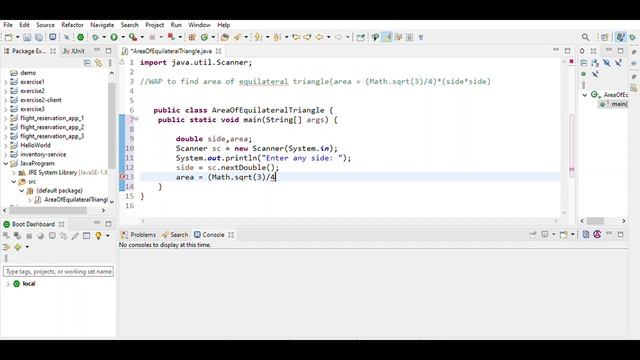Click the New Java Class green icon
This screenshot has width=640, height=360.
coord(204,37)
